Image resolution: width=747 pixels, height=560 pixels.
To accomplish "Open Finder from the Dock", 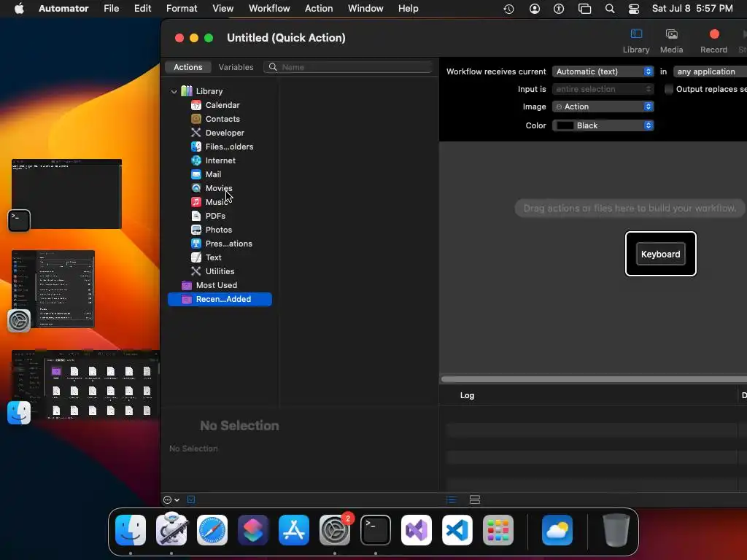I will (131, 530).
